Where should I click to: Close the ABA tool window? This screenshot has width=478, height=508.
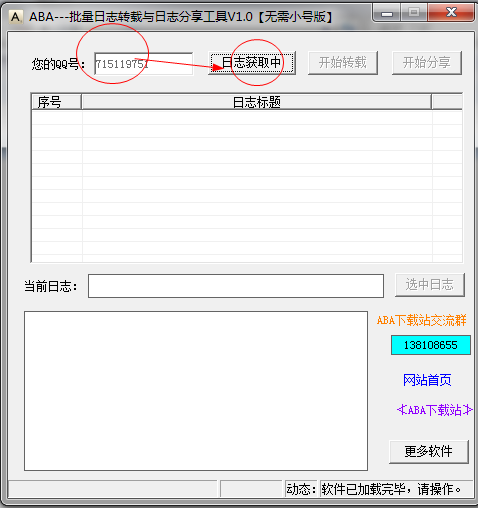(451, 13)
